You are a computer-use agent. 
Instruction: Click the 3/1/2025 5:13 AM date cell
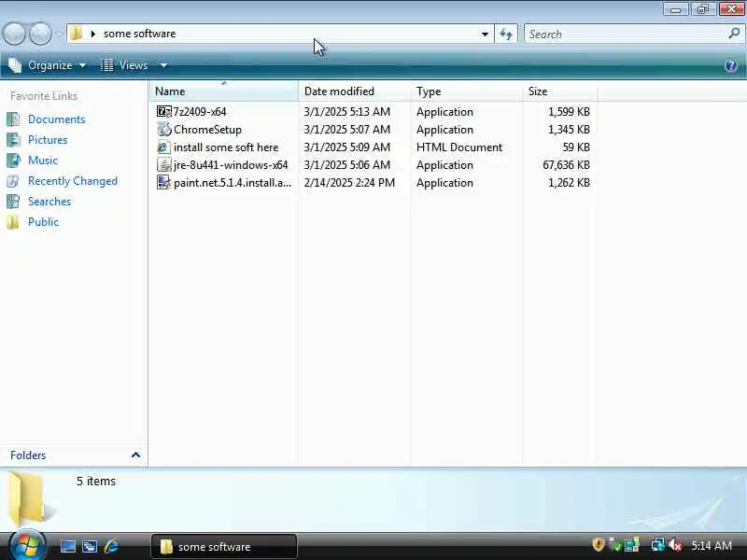click(x=347, y=112)
